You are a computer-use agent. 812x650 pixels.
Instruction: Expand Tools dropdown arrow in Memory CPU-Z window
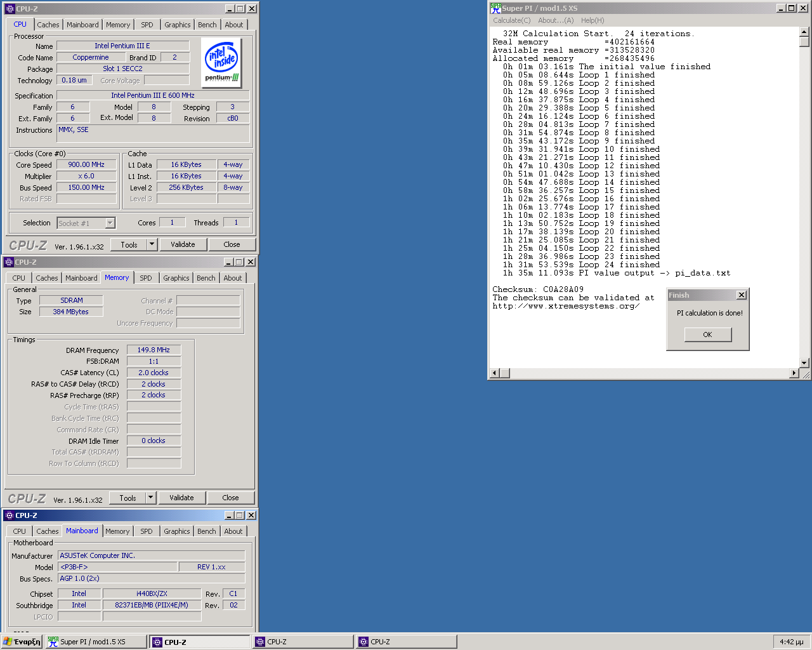150,498
